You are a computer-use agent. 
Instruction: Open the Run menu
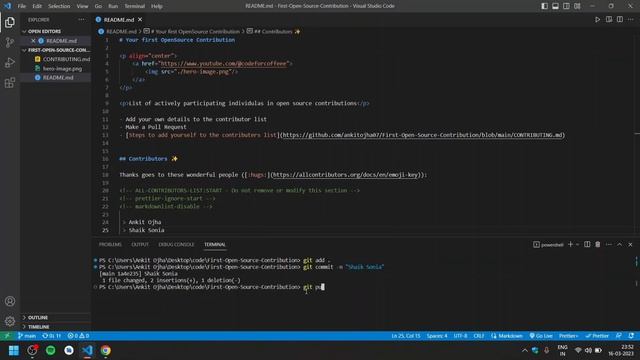(113, 6)
